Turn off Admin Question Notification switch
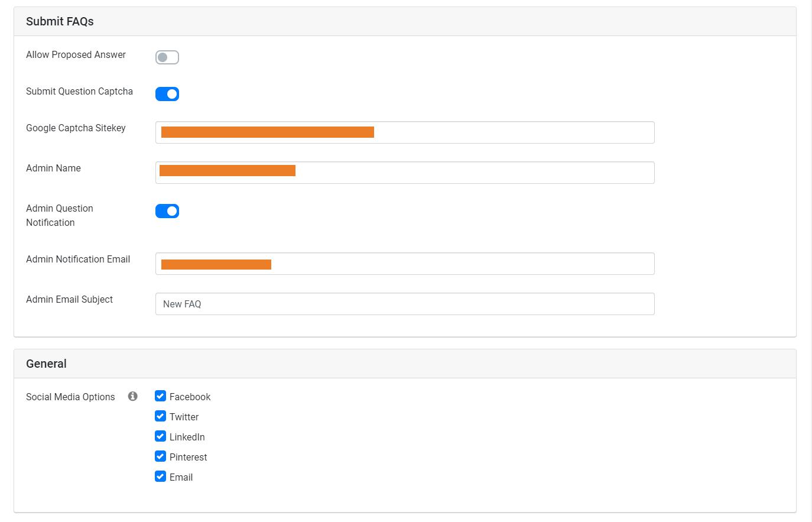The height and width of the screenshot is (522, 812). coord(167,211)
